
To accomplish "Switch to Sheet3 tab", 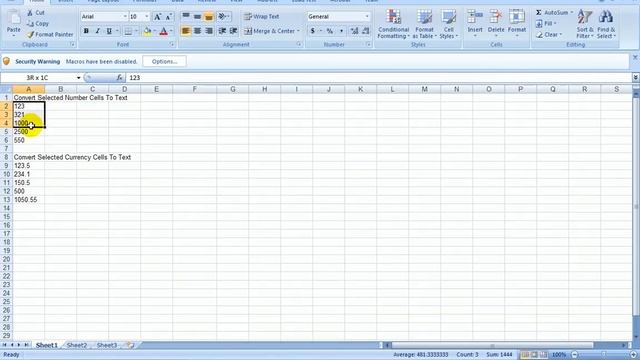I will click(107, 345).
